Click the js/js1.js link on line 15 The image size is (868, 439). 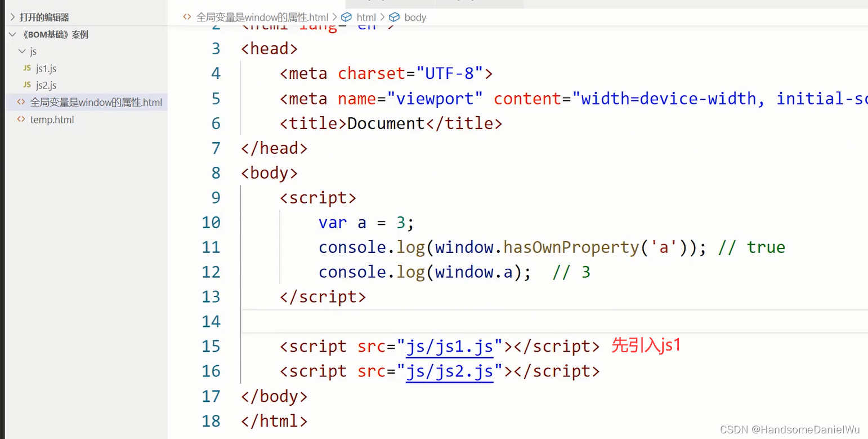click(449, 346)
